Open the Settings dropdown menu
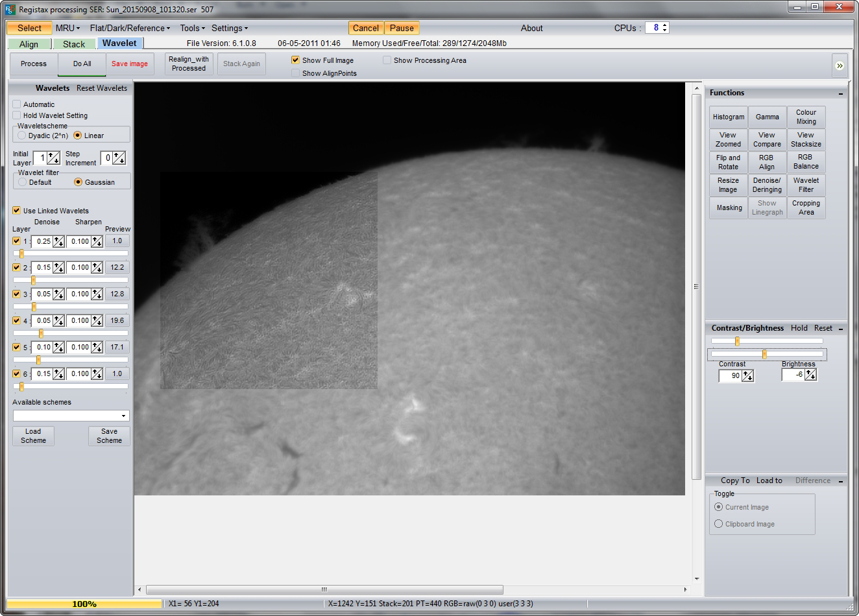Viewport: 859px width, 616px height. (230, 28)
